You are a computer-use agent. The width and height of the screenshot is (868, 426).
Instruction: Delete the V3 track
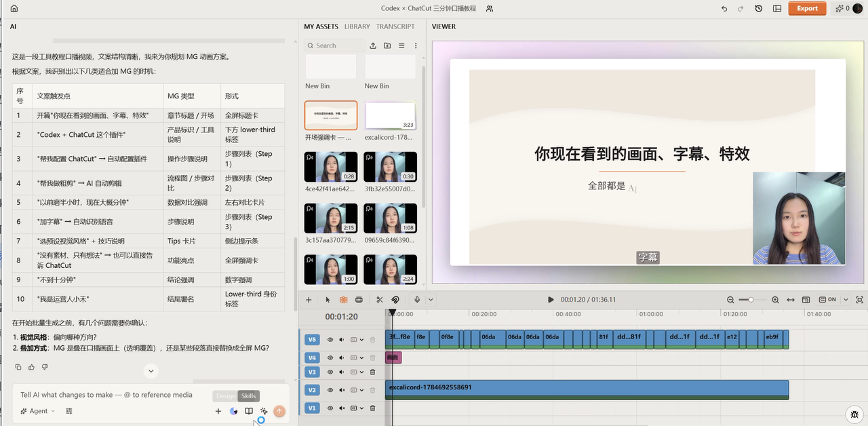pyautogui.click(x=372, y=372)
